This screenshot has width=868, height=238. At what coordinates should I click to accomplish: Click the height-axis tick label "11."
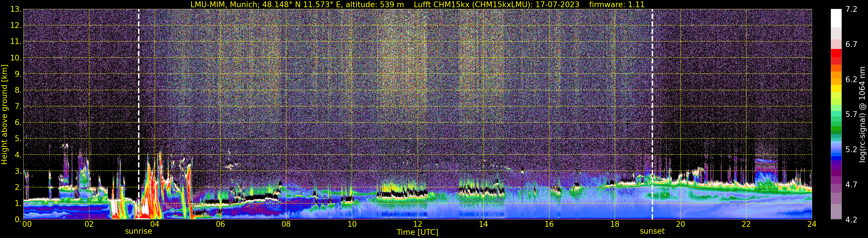pyautogui.click(x=16, y=42)
